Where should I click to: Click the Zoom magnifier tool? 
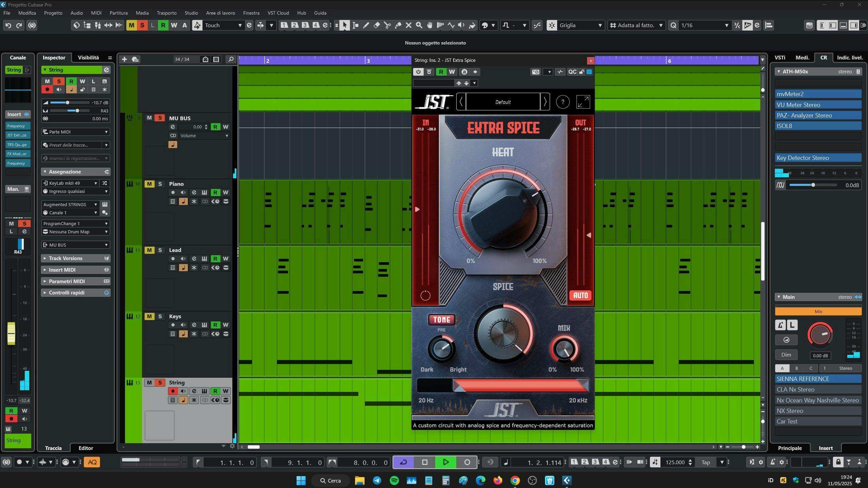tap(419, 25)
